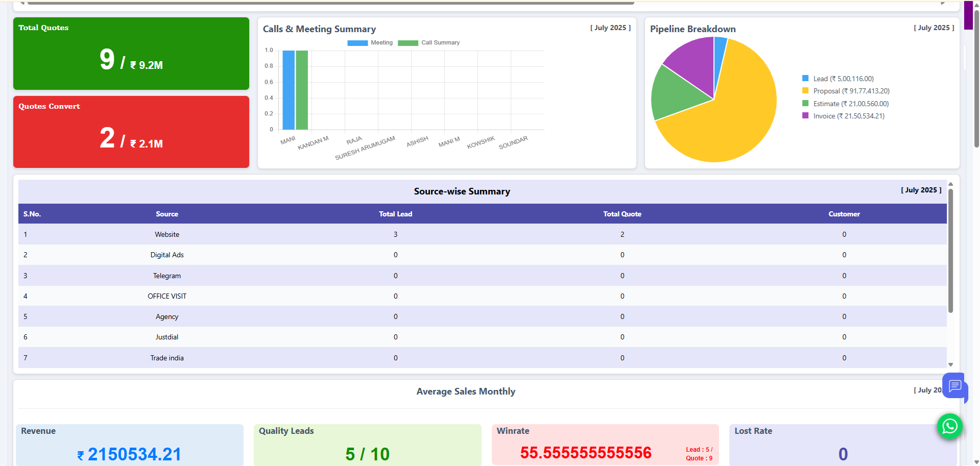Click the blue Lead legend color box
Screen dimensions: 980x466
pyautogui.click(x=805, y=79)
